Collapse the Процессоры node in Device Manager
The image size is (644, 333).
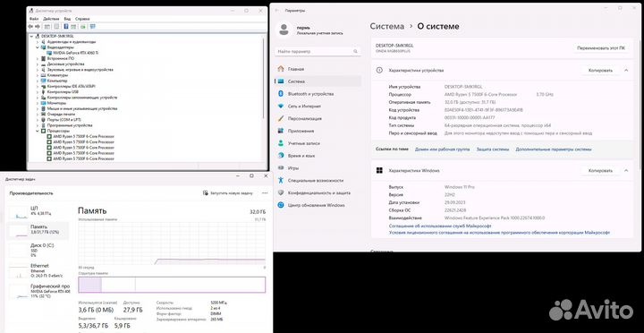tap(38, 131)
